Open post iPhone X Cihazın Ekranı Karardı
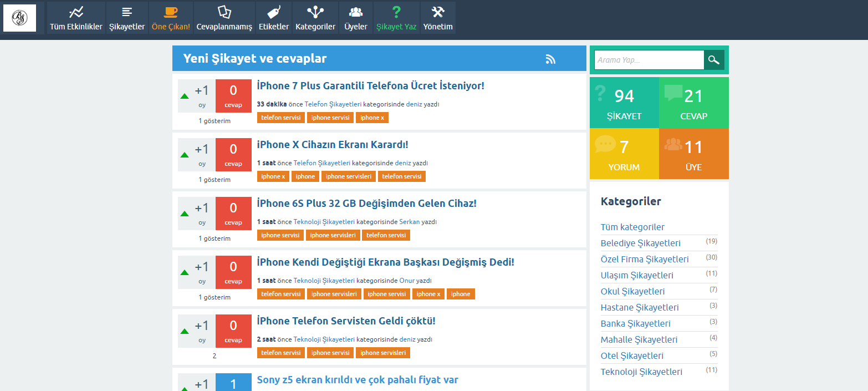Image resolution: width=868 pixels, height=391 pixels. [x=333, y=145]
